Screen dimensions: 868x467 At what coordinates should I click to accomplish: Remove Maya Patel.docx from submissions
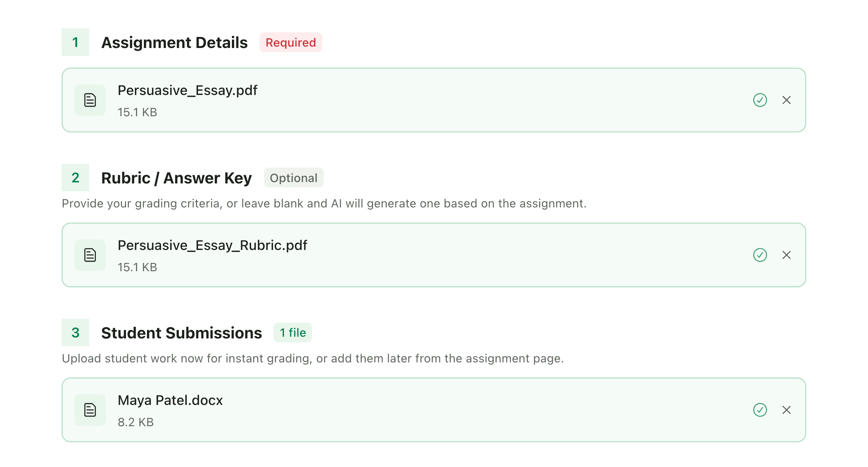(786, 410)
